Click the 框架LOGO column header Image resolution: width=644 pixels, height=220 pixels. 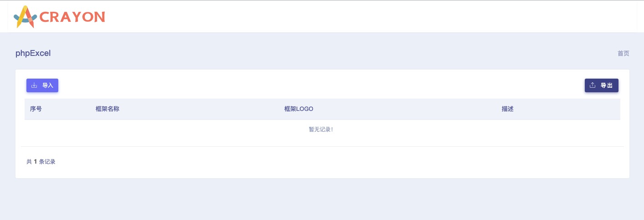pyautogui.click(x=298, y=109)
